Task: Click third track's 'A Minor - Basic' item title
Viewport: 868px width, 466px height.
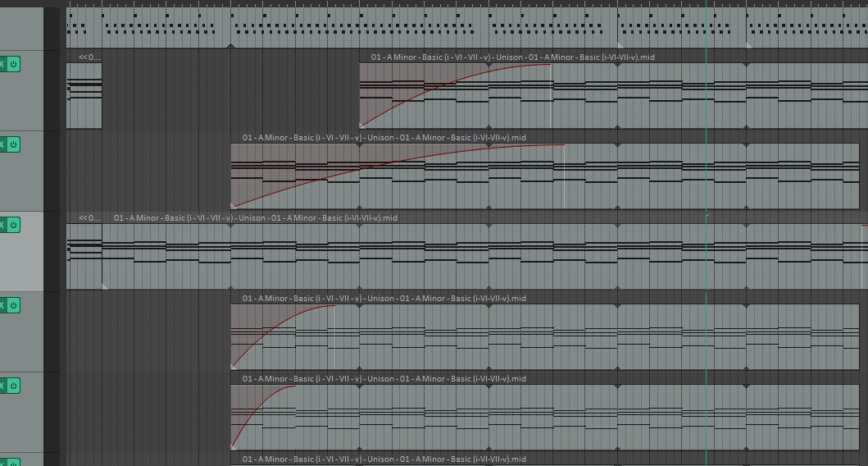Action: pyautogui.click(x=255, y=217)
